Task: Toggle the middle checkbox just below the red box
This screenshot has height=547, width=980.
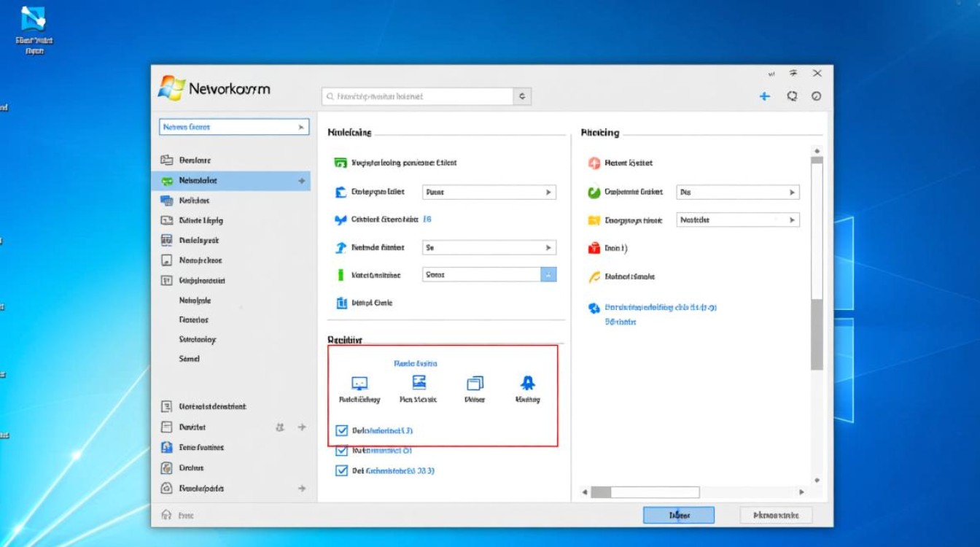Action: (x=341, y=451)
